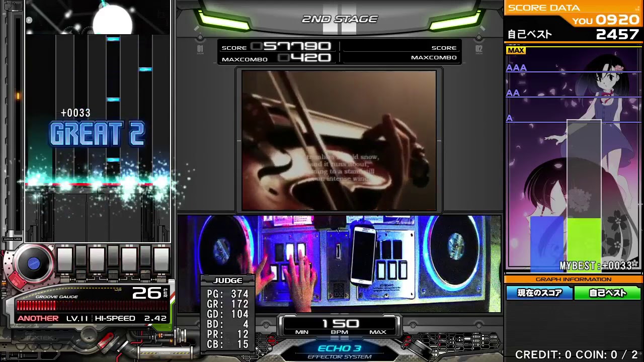
Task: Click the 150 BPM display
Action: pyautogui.click(x=340, y=323)
